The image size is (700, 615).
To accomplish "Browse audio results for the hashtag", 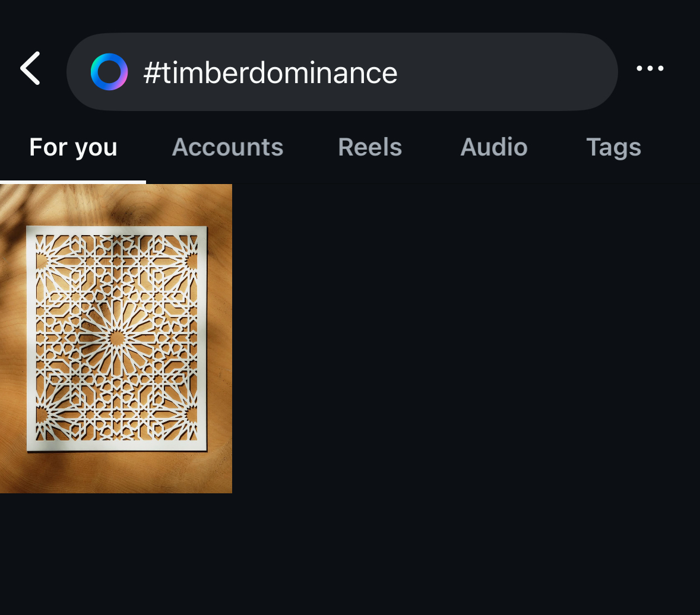I will tap(494, 147).
